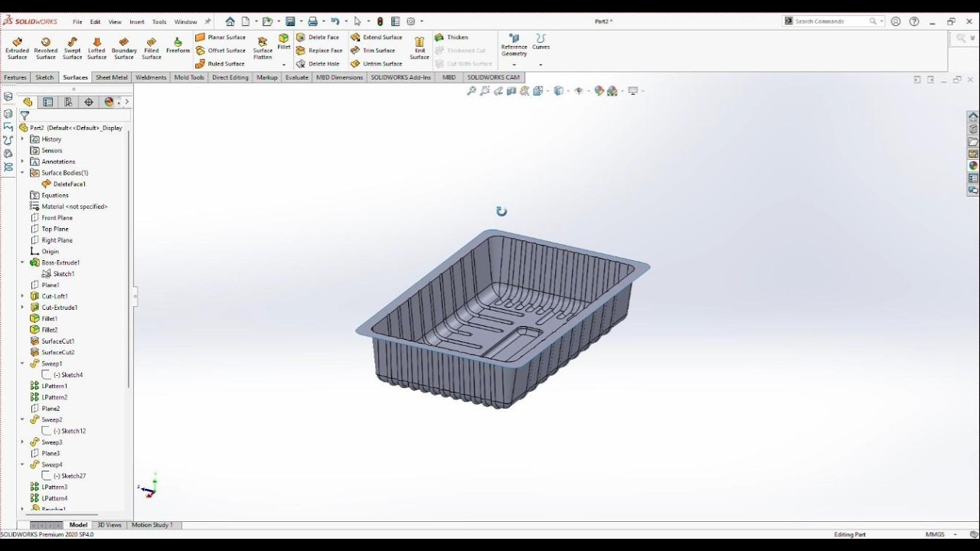Viewport: 980px width, 551px height.
Task: Click the Rebuild traffic light icon
Action: pos(380,21)
